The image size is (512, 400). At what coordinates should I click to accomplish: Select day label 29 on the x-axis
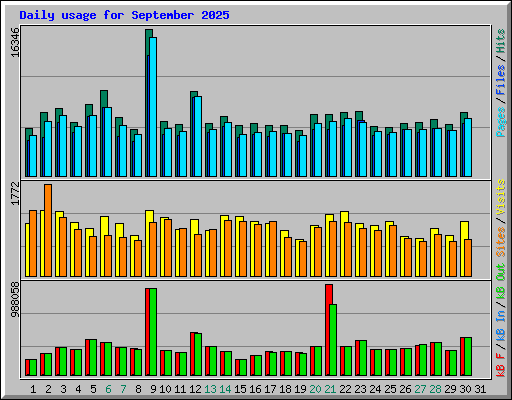coord(450,389)
